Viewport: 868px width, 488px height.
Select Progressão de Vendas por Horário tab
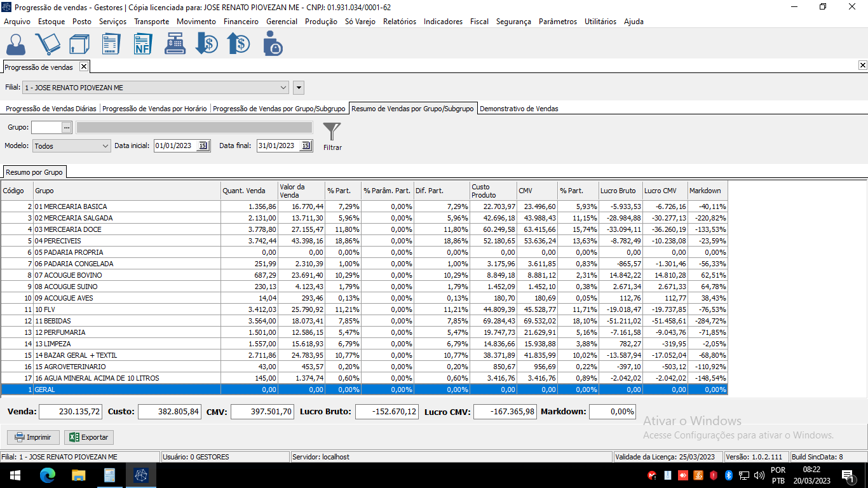tap(154, 109)
